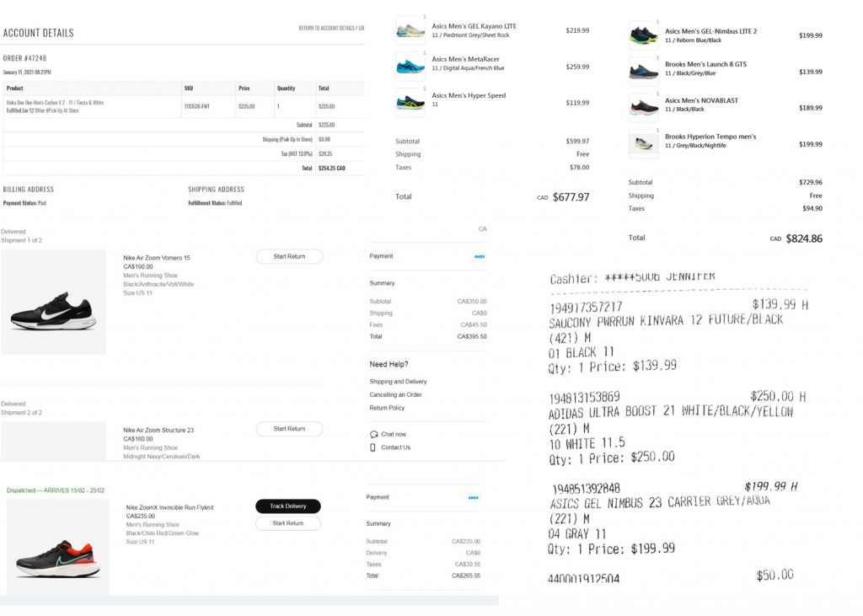Click the Asics Men's NOVABLAST title
Screen dimensions: 863x616
pyautogui.click(x=701, y=101)
